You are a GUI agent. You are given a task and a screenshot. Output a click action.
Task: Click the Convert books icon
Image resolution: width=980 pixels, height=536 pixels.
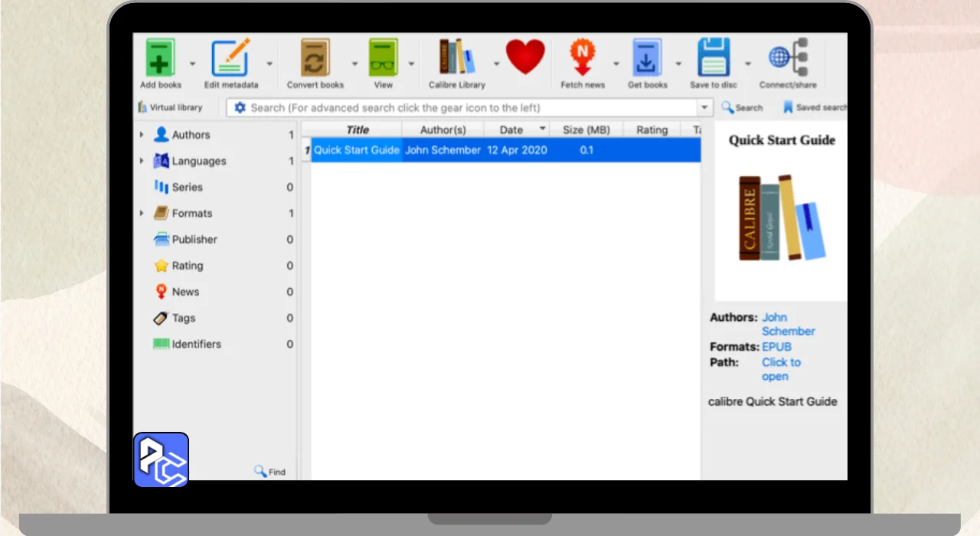coord(315,58)
